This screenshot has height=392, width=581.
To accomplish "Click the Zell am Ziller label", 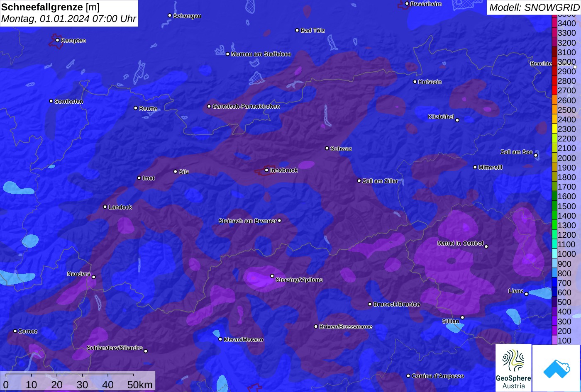I will 380,181.
